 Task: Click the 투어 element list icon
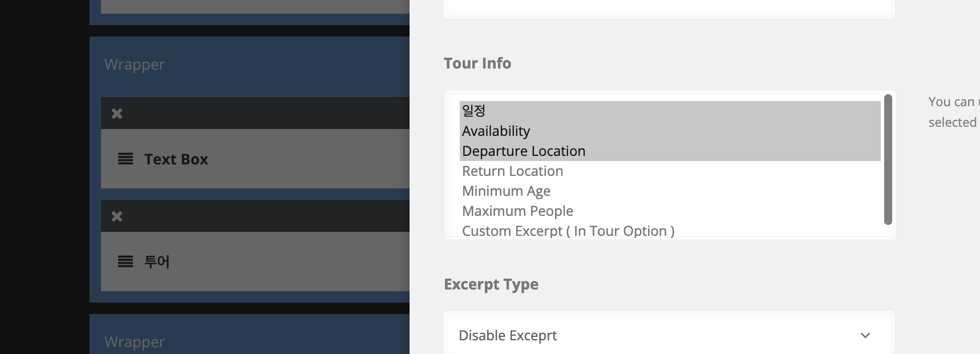(125, 262)
